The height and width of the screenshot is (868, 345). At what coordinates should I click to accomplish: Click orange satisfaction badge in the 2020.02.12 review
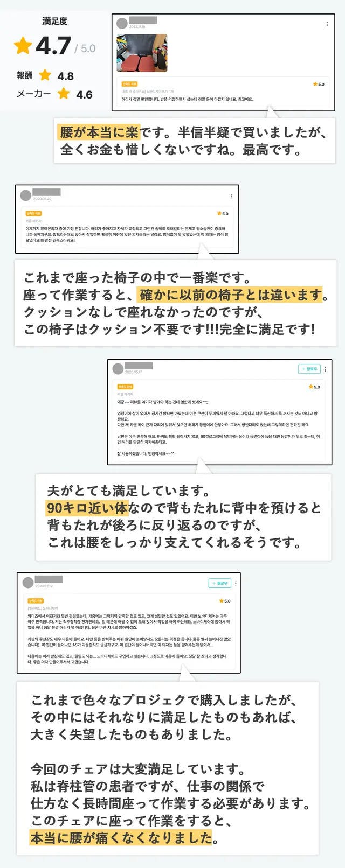pos(36,600)
